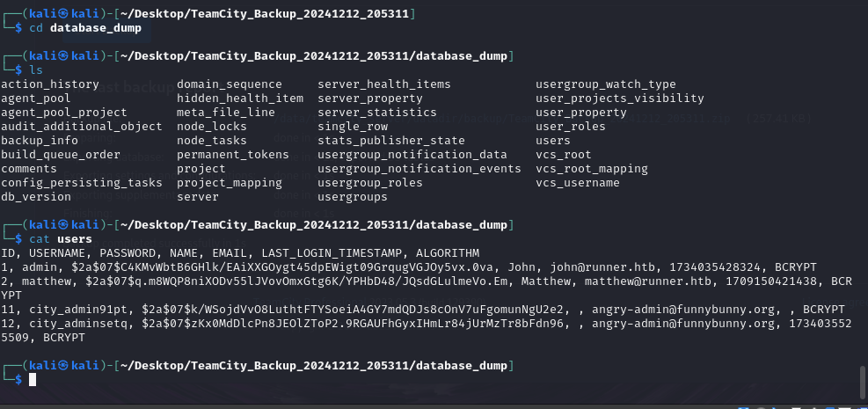
Task: Click the 'usergroup_notification_events' file name
Action: (x=419, y=169)
